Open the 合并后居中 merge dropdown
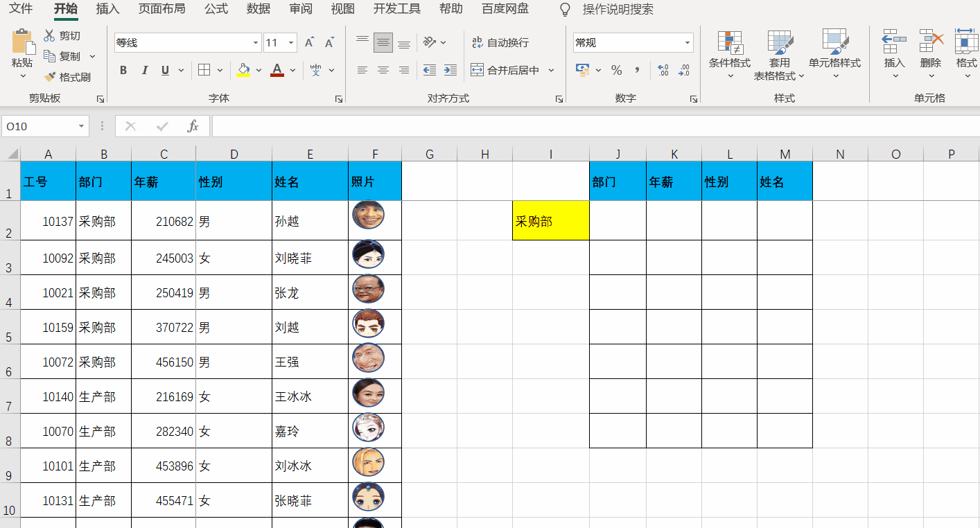The image size is (980, 528). (550, 70)
